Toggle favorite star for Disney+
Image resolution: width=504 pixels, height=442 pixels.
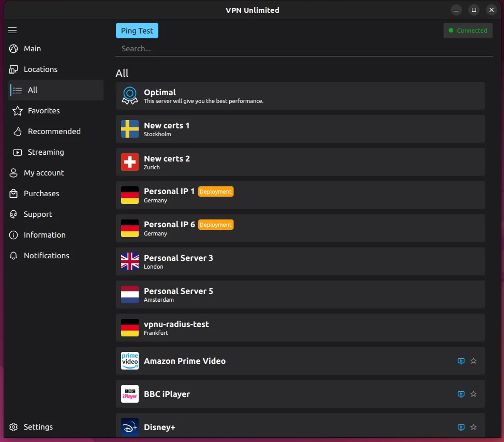[x=473, y=427]
